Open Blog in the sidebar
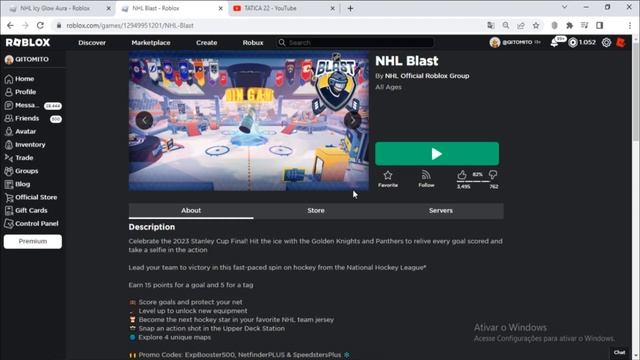The height and width of the screenshot is (360, 640). click(x=17, y=184)
